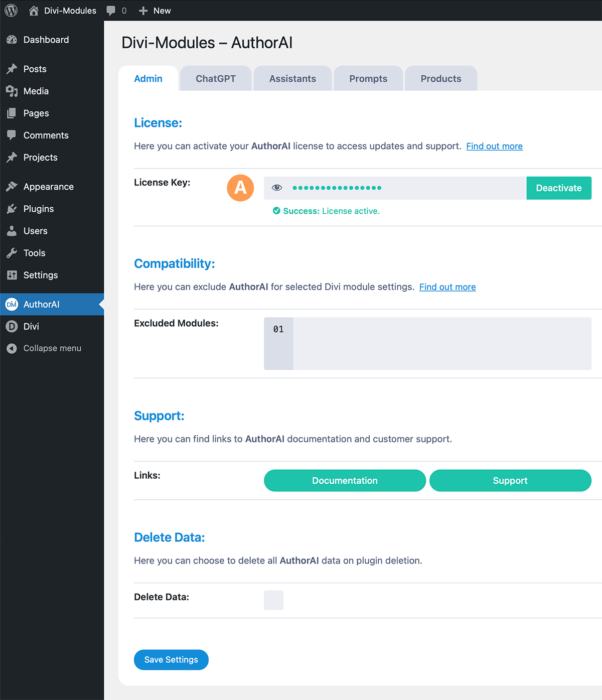Open Comments in the admin menu
Viewport: 602px width, 700px height.
[52, 135]
